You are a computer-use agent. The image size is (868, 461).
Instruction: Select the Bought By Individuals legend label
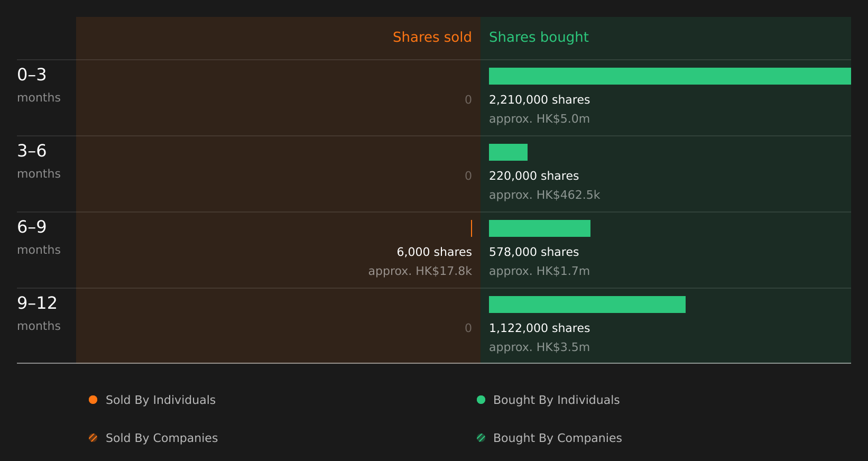point(557,400)
